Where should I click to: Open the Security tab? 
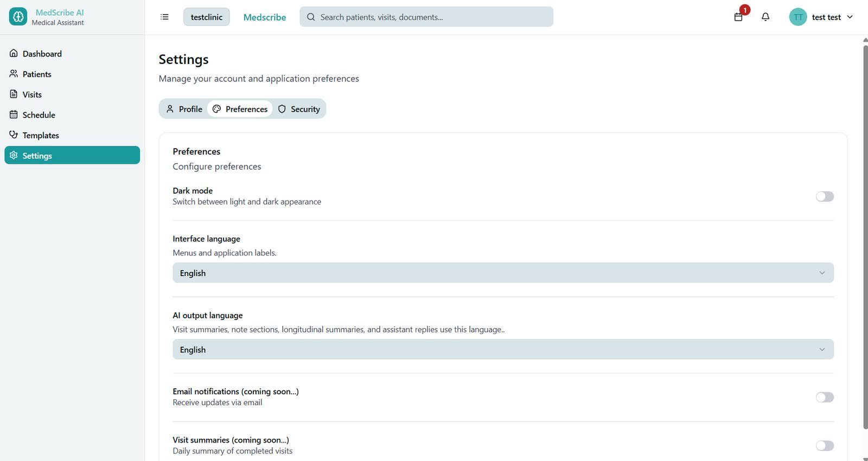(x=298, y=109)
